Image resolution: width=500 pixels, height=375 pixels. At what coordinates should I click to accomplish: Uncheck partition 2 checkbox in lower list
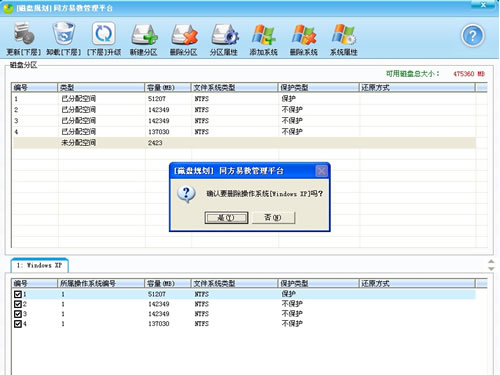[x=18, y=304]
